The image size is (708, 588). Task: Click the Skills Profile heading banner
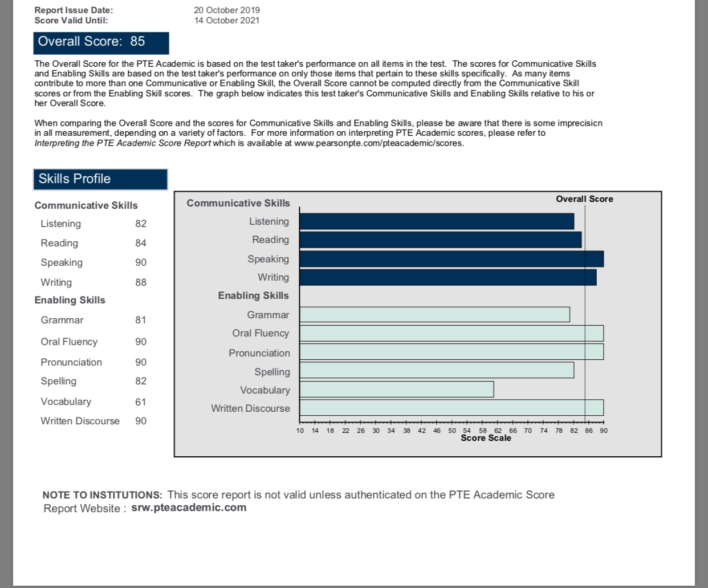100,179
